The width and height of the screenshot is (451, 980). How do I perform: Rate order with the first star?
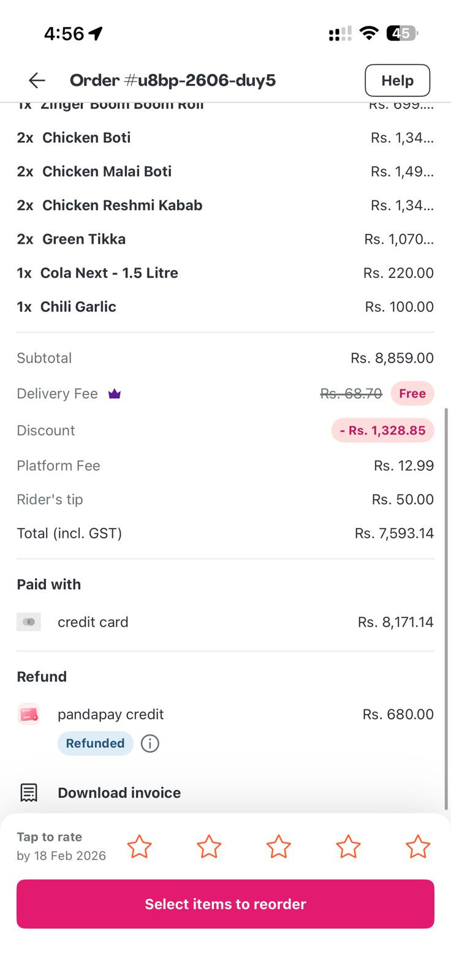click(x=139, y=846)
